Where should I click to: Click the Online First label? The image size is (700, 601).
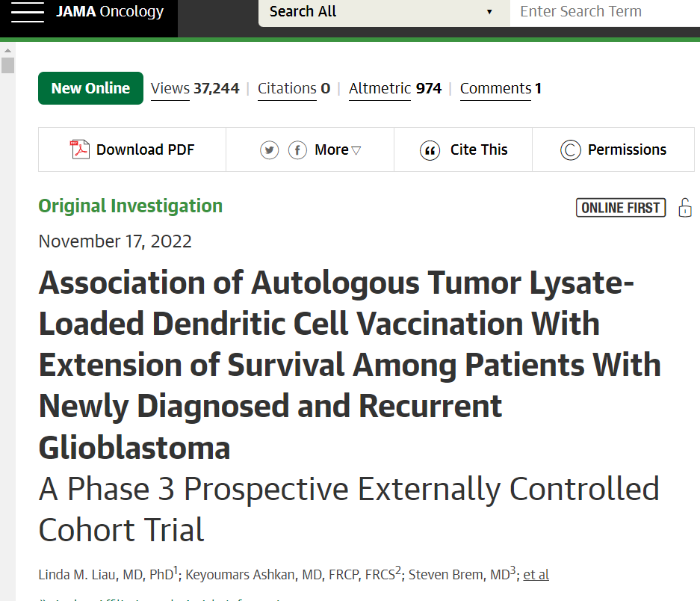point(621,208)
